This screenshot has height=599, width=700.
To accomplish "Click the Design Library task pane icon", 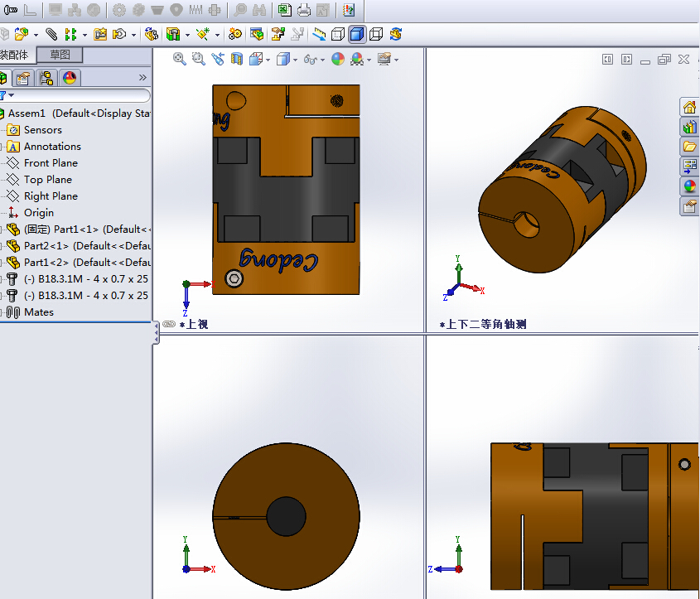I will click(688, 127).
